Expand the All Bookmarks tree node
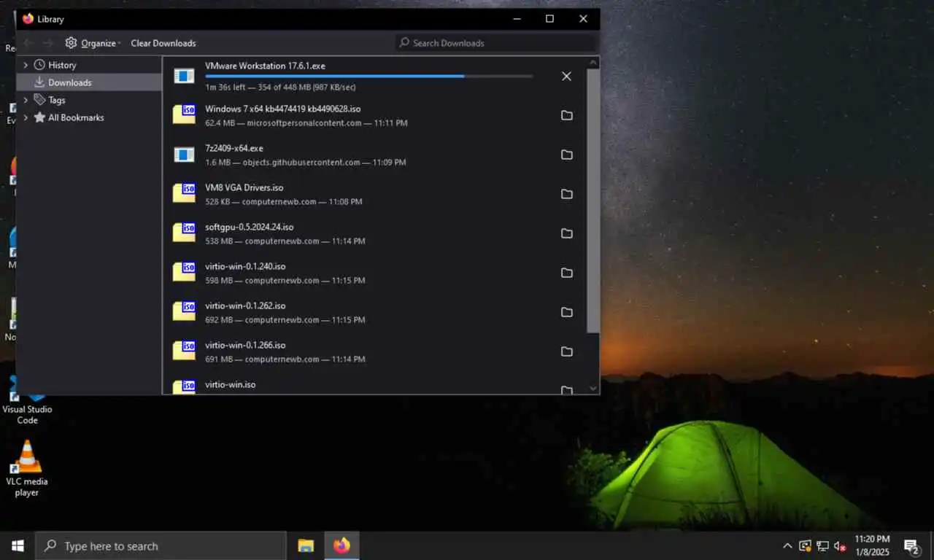Viewport: 934px width, 560px height. 26,117
